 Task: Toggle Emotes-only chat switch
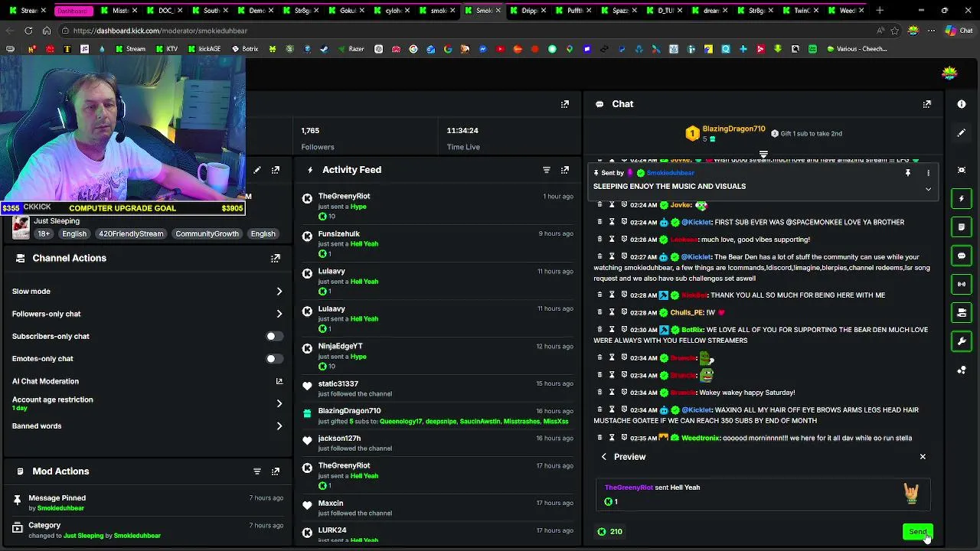pyautogui.click(x=274, y=358)
